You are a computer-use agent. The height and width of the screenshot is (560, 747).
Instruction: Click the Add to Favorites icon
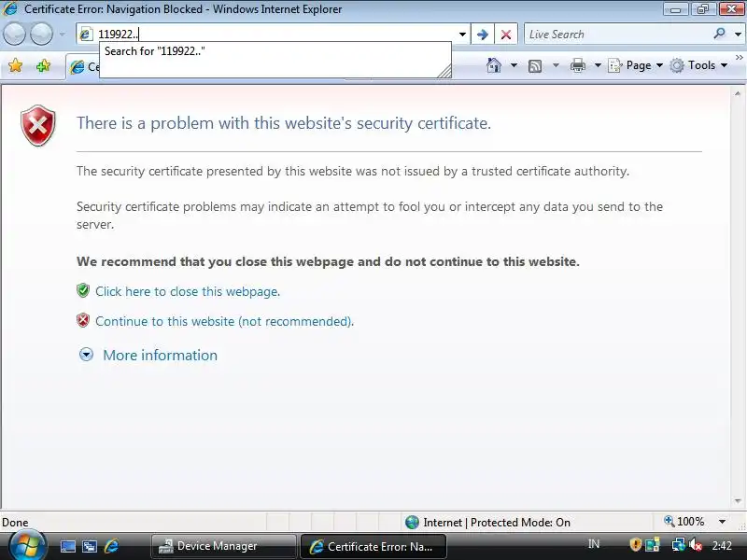click(43, 65)
